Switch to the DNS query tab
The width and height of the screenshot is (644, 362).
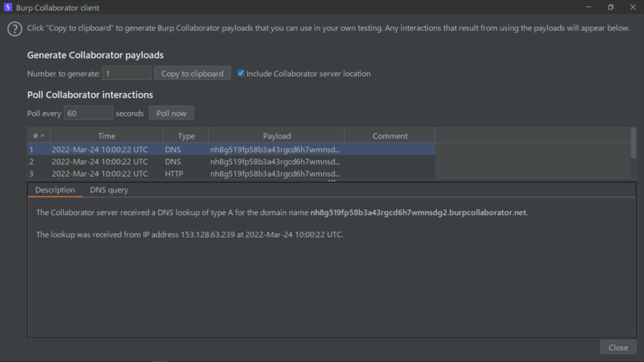[109, 190]
